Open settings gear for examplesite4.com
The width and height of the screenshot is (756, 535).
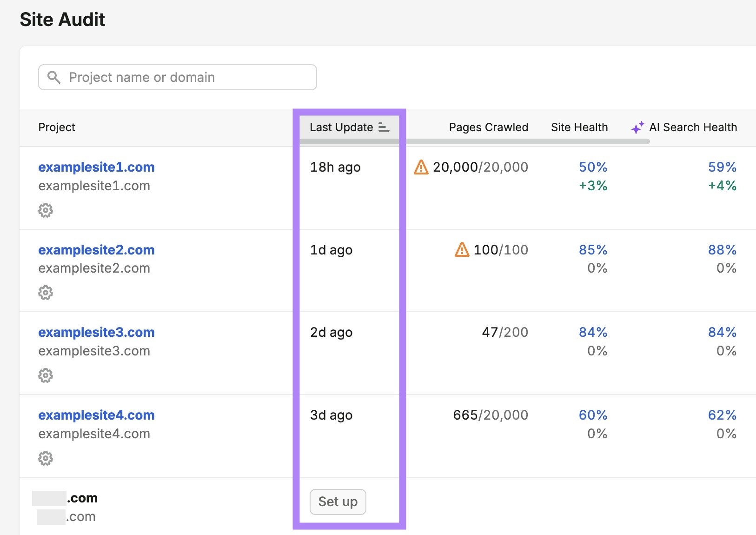46,458
